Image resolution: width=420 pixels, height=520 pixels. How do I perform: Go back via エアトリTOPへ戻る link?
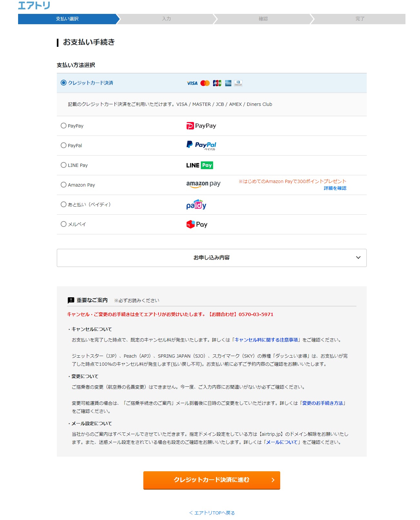click(212, 513)
